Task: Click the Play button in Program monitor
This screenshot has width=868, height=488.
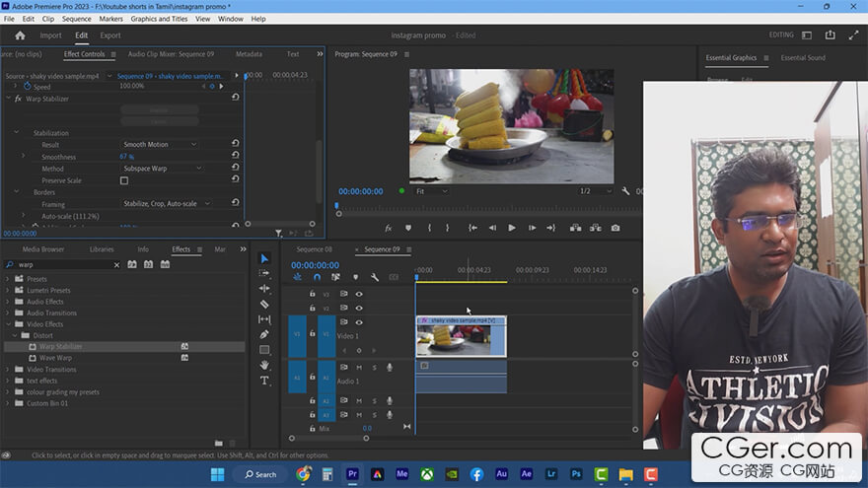Action: point(512,228)
